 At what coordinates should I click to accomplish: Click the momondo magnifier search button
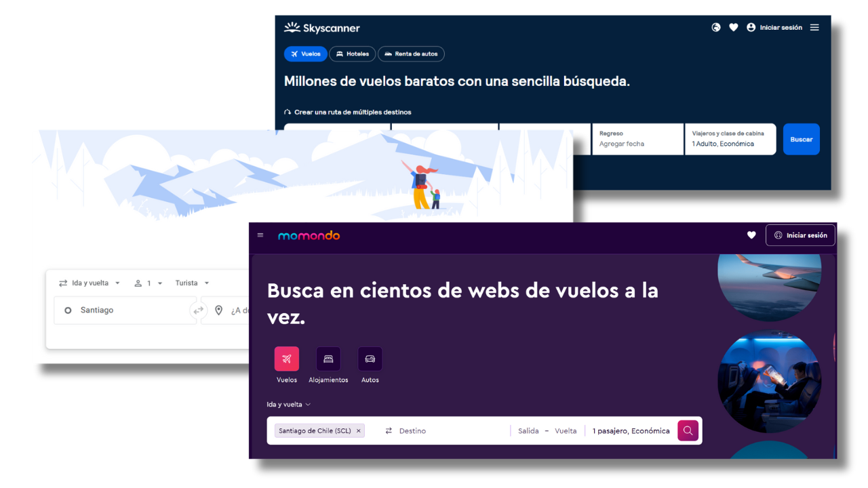688,430
